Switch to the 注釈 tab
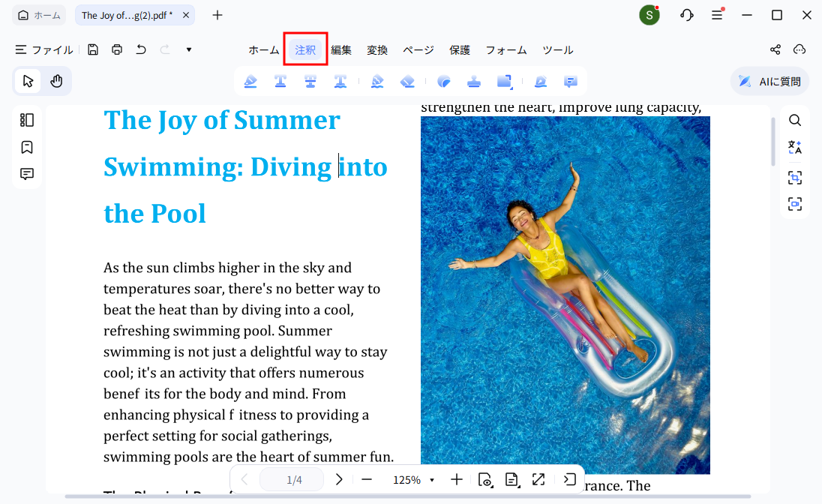 305,49
